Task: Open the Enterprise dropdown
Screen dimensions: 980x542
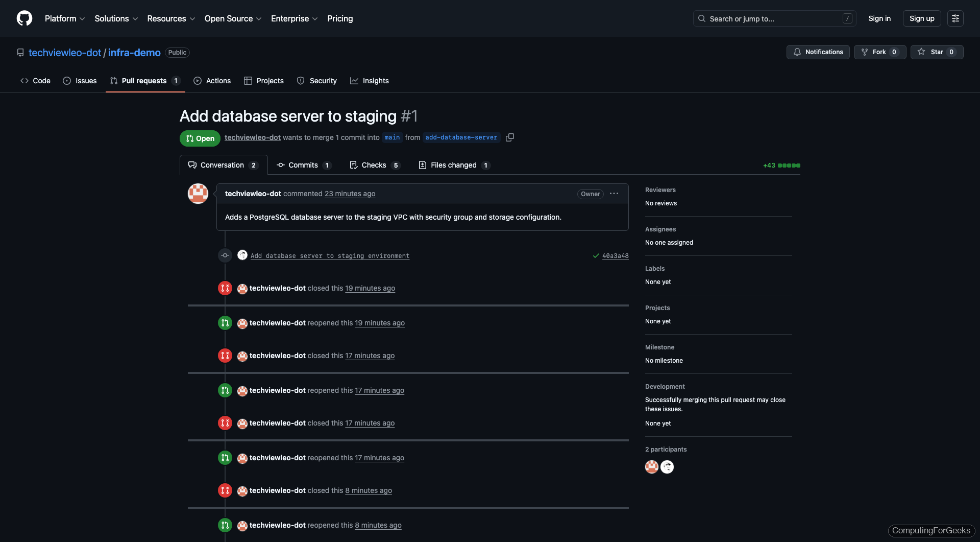Action: click(x=294, y=18)
